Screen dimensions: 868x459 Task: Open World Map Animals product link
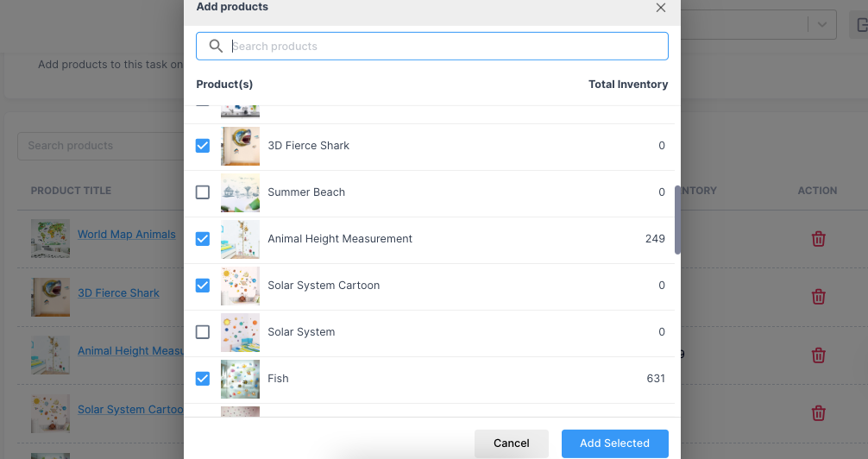pos(126,234)
